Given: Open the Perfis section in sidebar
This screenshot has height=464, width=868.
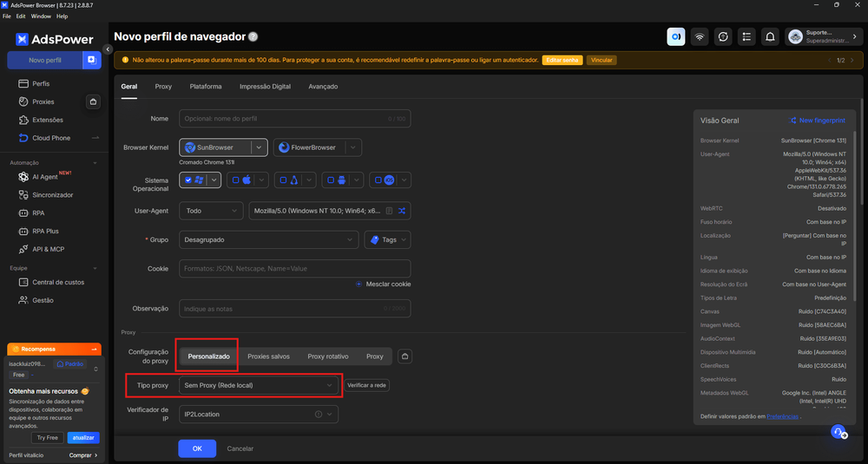Looking at the screenshot, I should [x=41, y=83].
